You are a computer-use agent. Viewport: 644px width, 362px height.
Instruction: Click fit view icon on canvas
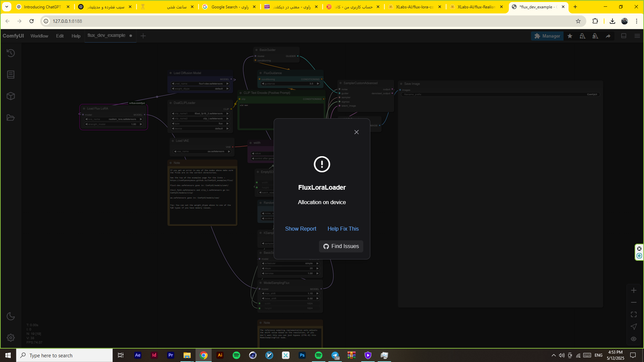[634, 314]
